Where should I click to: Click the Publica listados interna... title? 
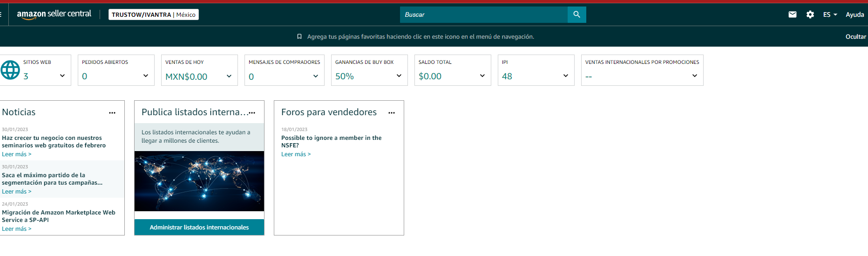pyautogui.click(x=195, y=112)
